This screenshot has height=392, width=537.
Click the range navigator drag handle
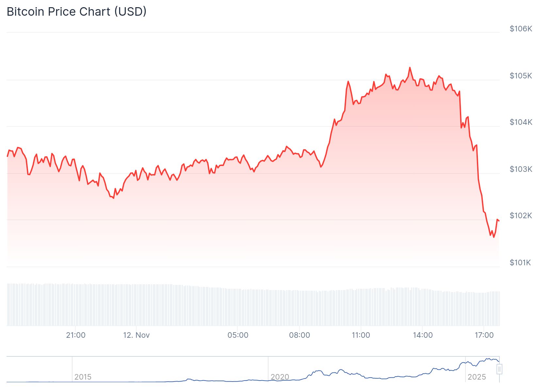(499, 369)
